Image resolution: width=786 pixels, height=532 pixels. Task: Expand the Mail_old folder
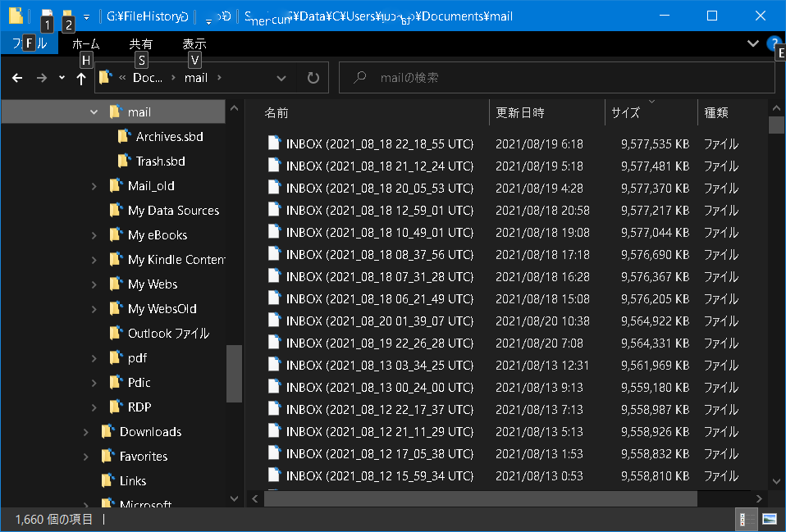pyautogui.click(x=94, y=186)
